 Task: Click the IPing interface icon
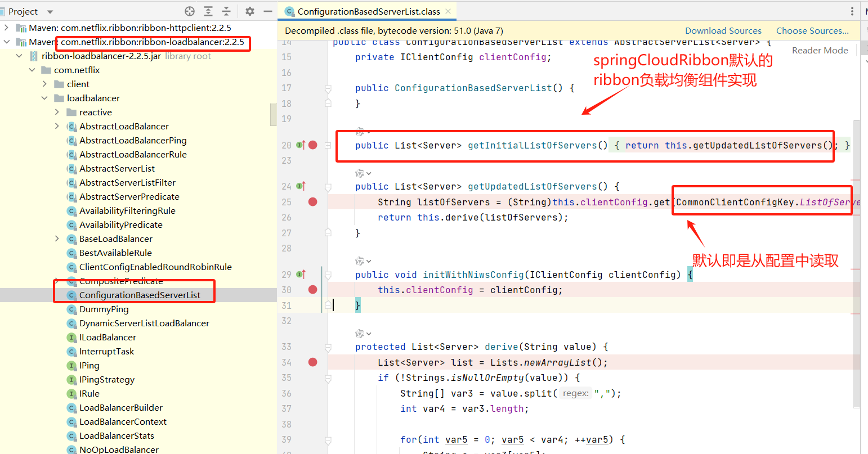tap(71, 365)
